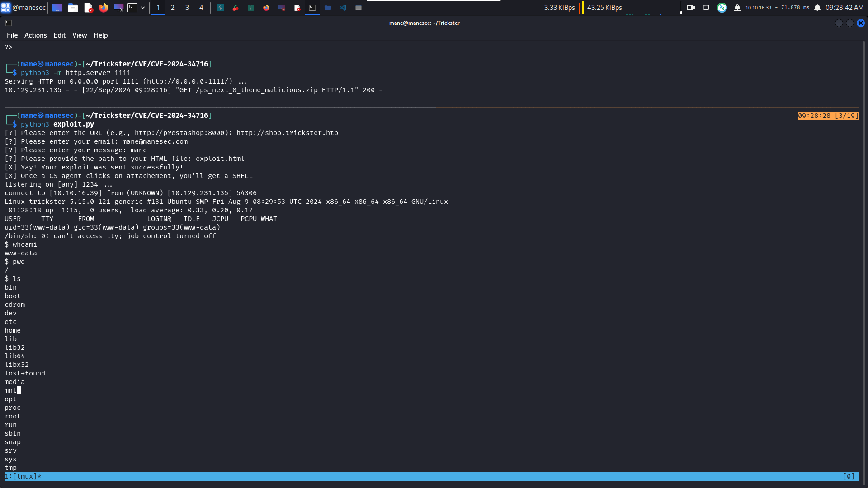Image resolution: width=868 pixels, height=488 pixels.
Task: Click the network speed monitor 3.33 KiBps
Action: 559,8
